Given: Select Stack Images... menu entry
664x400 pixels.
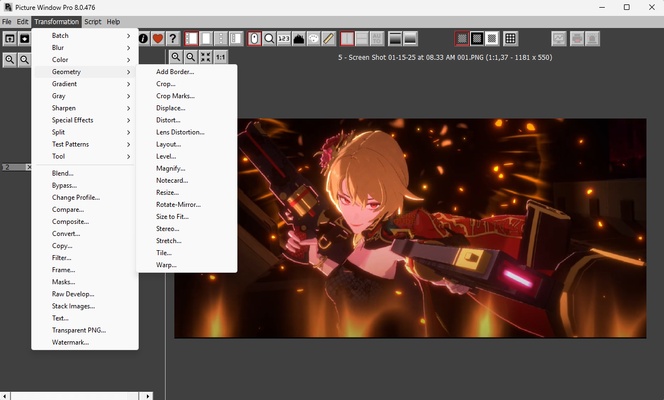Looking at the screenshot, I should [85, 306].
